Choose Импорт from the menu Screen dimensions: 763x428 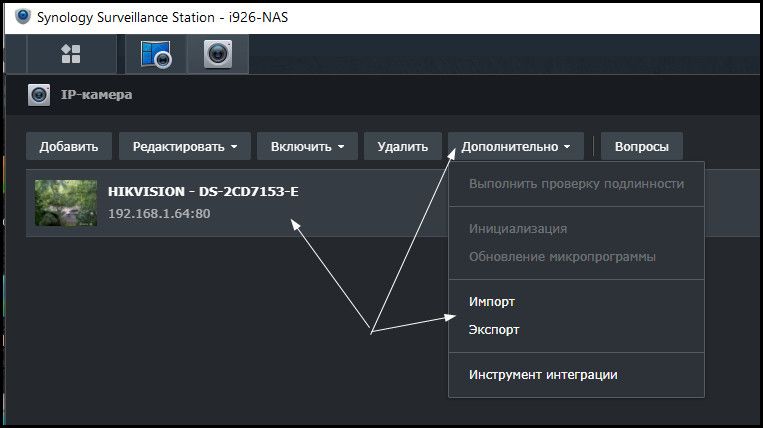492,301
